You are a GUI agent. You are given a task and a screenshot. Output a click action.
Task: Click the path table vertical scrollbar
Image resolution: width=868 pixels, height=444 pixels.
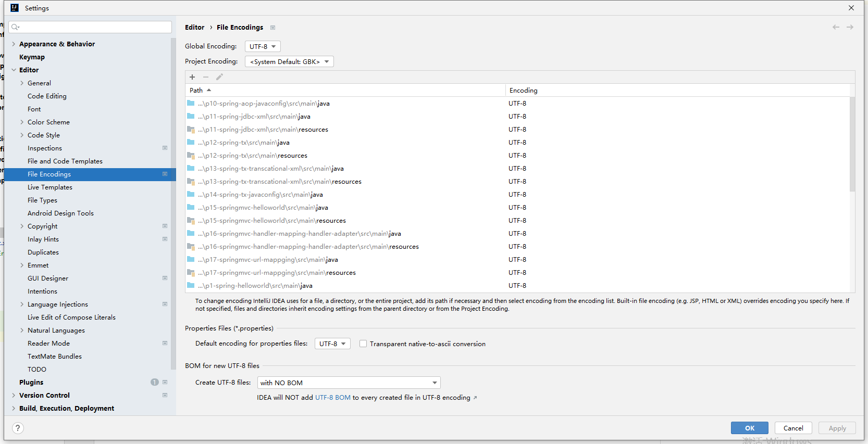[852, 144]
